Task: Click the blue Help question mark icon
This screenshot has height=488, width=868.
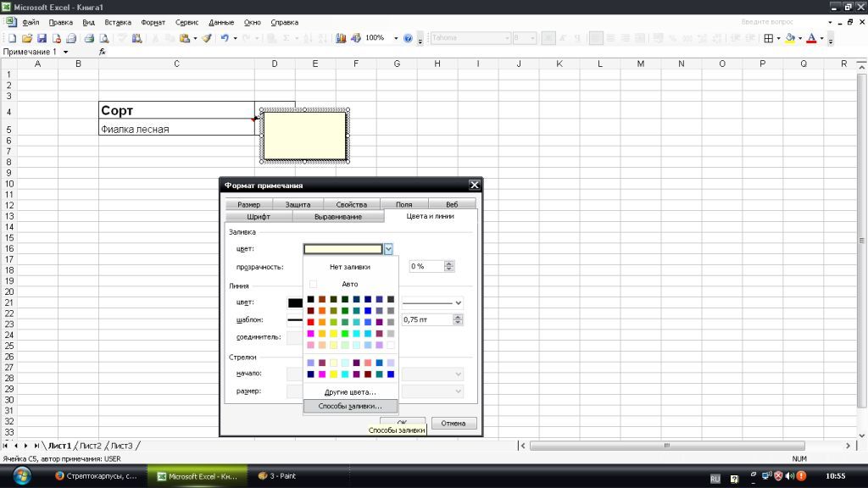Action: tap(408, 38)
